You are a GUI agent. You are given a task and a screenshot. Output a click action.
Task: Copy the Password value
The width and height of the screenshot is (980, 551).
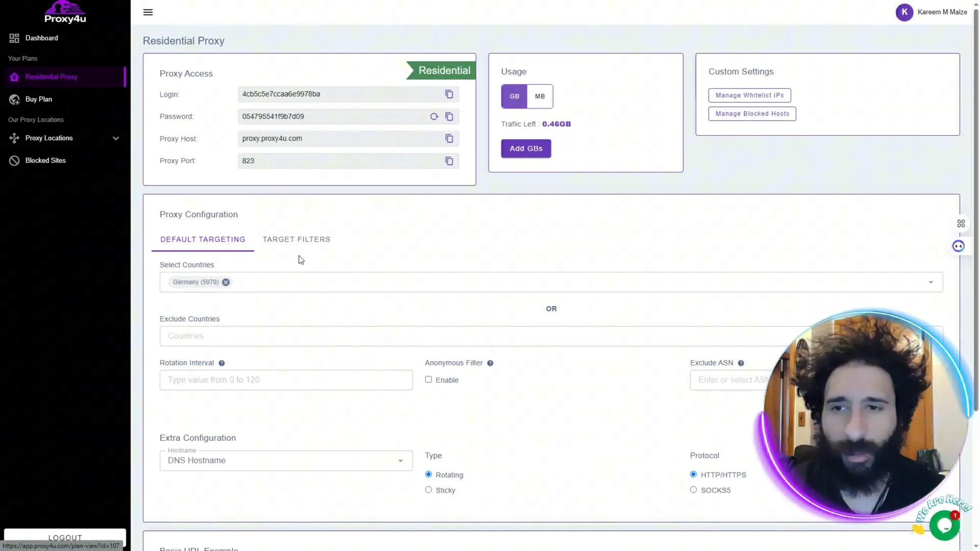(x=449, y=117)
